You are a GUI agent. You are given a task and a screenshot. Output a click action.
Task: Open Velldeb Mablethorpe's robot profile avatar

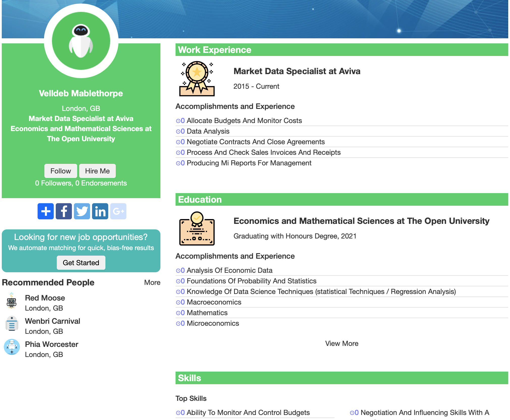[x=81, y=41]
